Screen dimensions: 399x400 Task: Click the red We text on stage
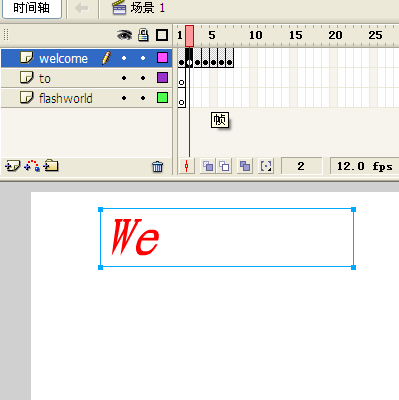click(135, 237)
